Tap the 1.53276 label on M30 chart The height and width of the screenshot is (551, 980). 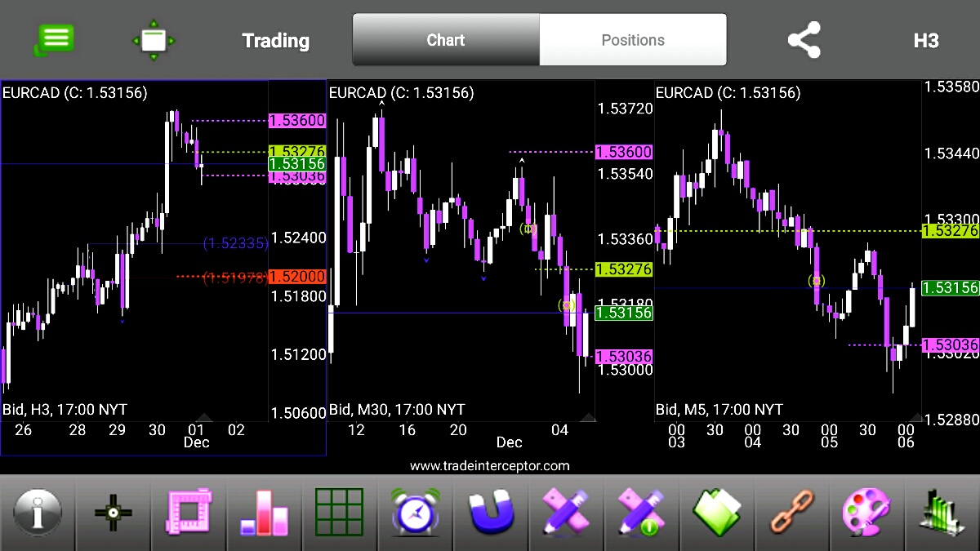pyautogui.click(x=624, y=269)
